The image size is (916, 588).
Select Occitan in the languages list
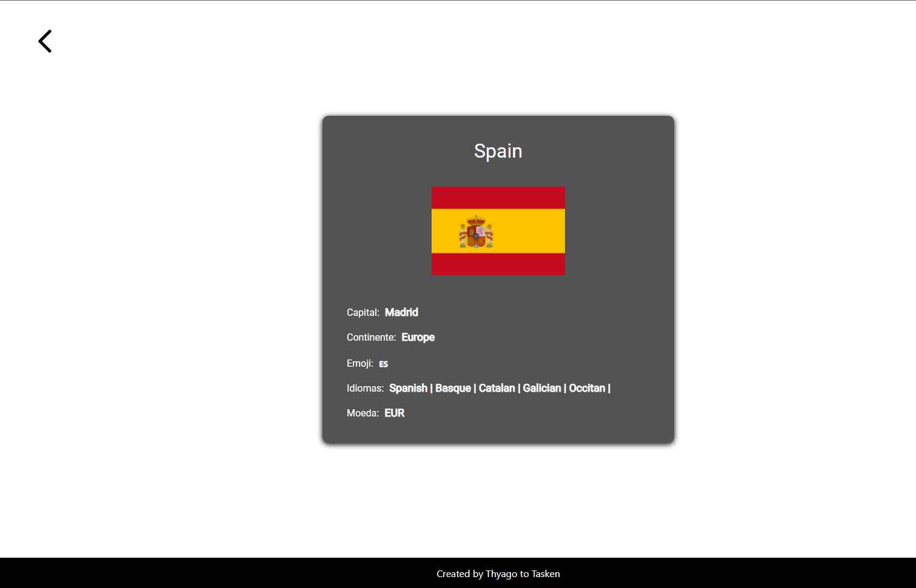point(587,388)
